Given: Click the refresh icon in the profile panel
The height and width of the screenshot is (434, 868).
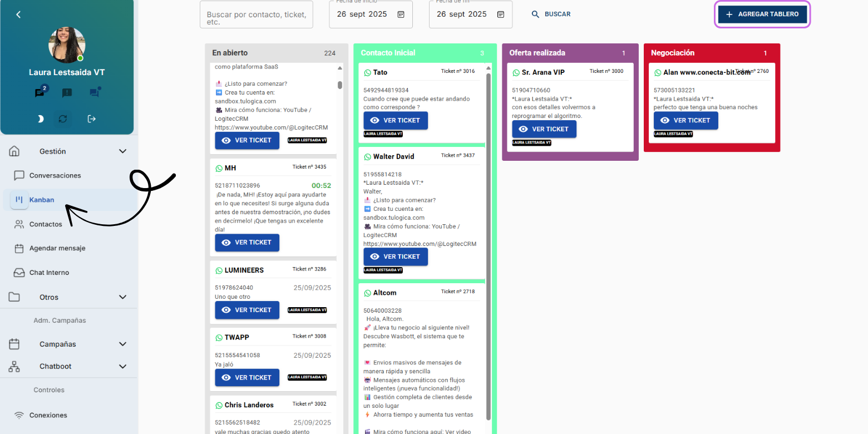Looking at the screenshot, I should 62,119.
